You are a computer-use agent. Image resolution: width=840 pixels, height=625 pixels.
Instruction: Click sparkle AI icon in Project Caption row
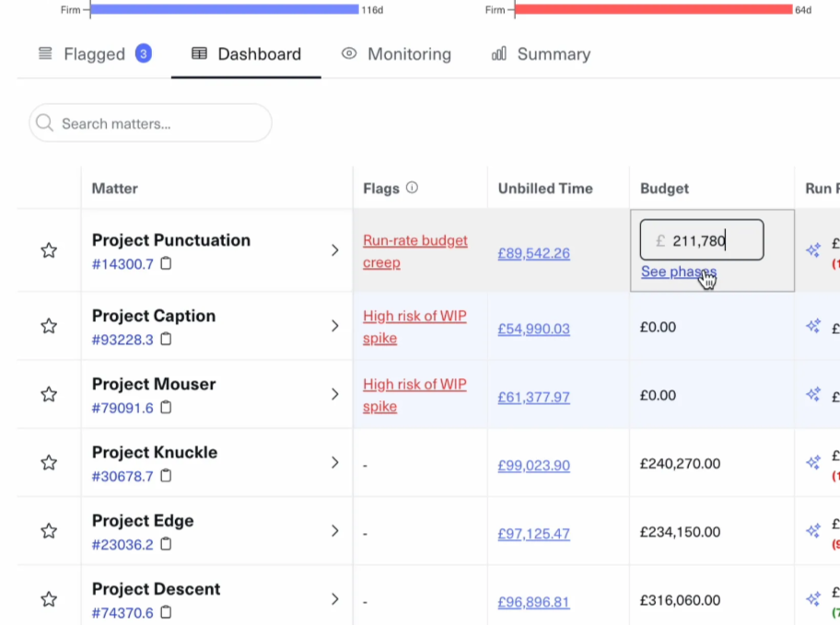pyautogui.click(x=813, y=326)
